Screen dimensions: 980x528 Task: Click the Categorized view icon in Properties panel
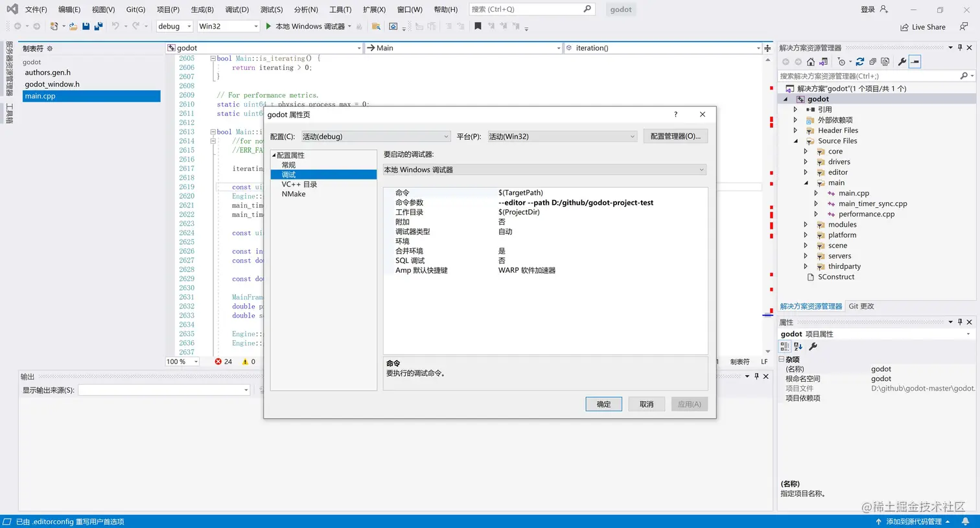pyautogui.click(x=785, y=347)
